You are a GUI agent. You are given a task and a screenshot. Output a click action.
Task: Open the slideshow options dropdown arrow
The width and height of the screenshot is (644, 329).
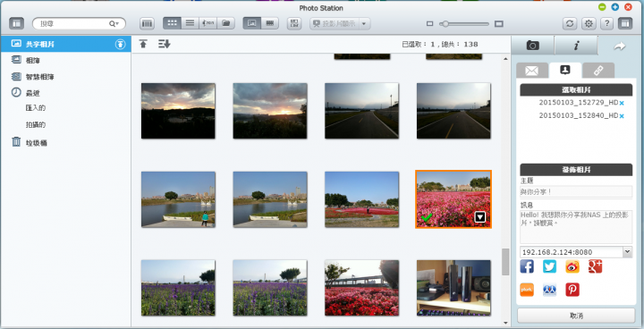pos(364,23)
